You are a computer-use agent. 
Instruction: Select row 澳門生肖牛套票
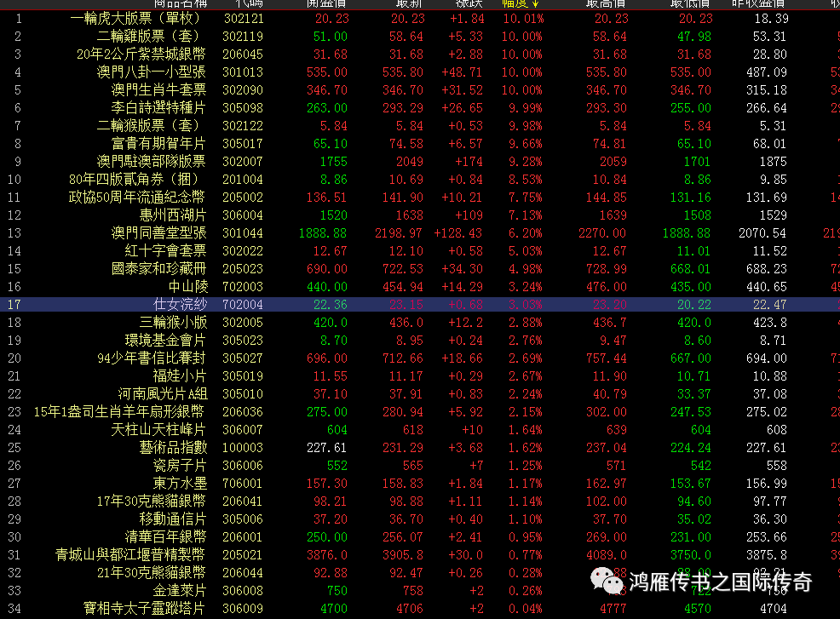[x=420, y=90]
